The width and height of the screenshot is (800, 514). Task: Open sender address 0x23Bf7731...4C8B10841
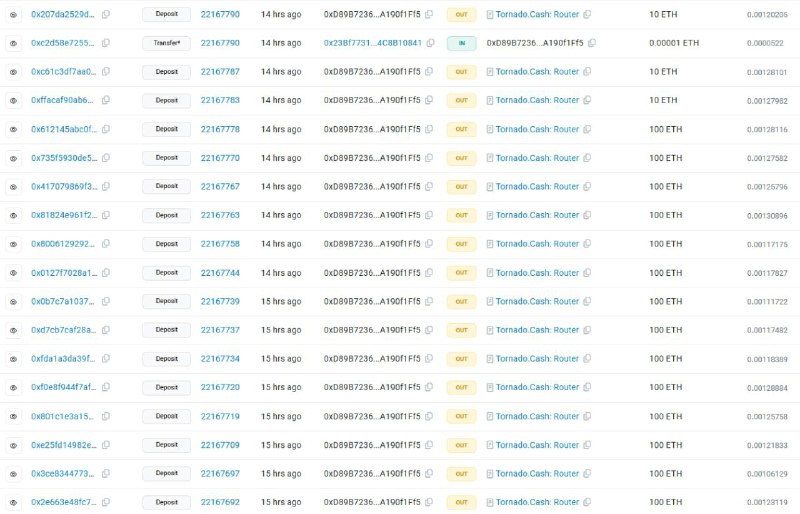(372, 43)
